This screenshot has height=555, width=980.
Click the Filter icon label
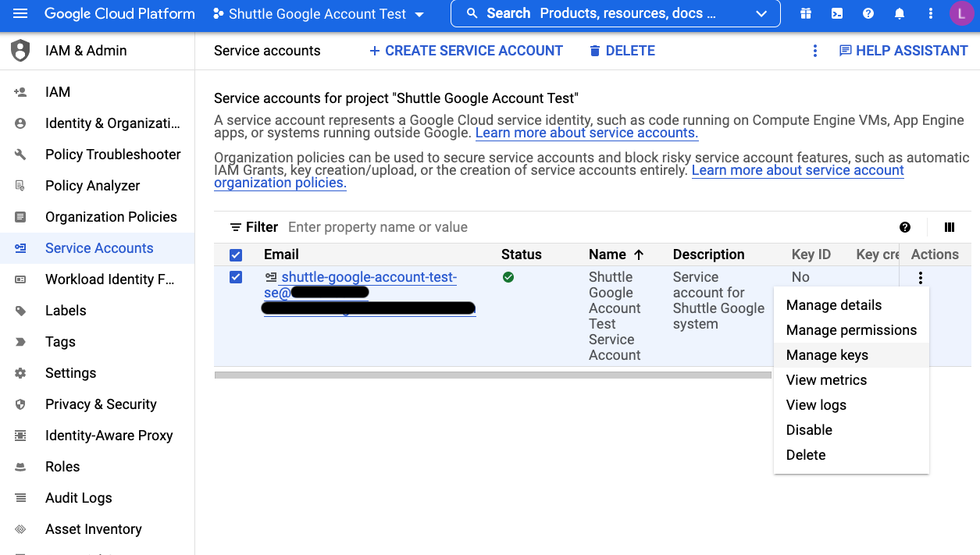pos(254,227)
